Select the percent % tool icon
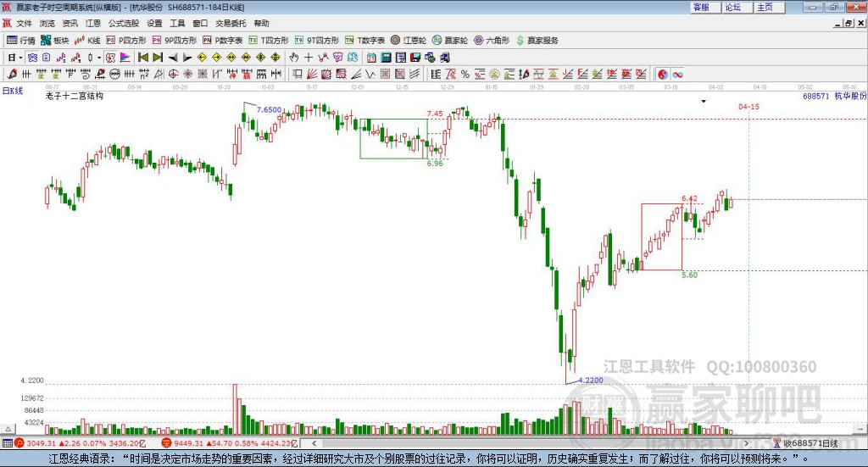The height and width of the screenshot is (467, 868). 465,74
